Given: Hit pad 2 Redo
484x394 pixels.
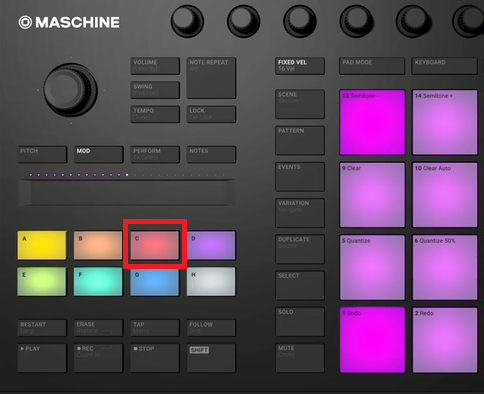Looking at the screenshot, I should pyautogui.click(x=445, y=340).
